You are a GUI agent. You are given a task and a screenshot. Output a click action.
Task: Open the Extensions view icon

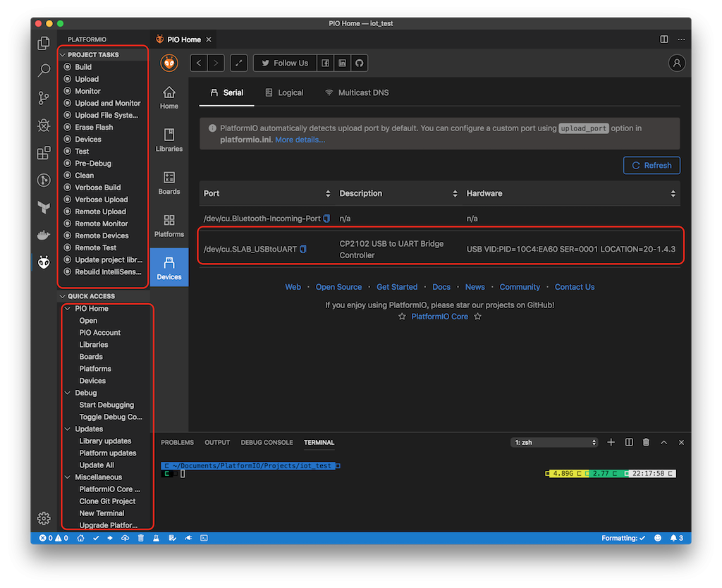tap(44, 152)
